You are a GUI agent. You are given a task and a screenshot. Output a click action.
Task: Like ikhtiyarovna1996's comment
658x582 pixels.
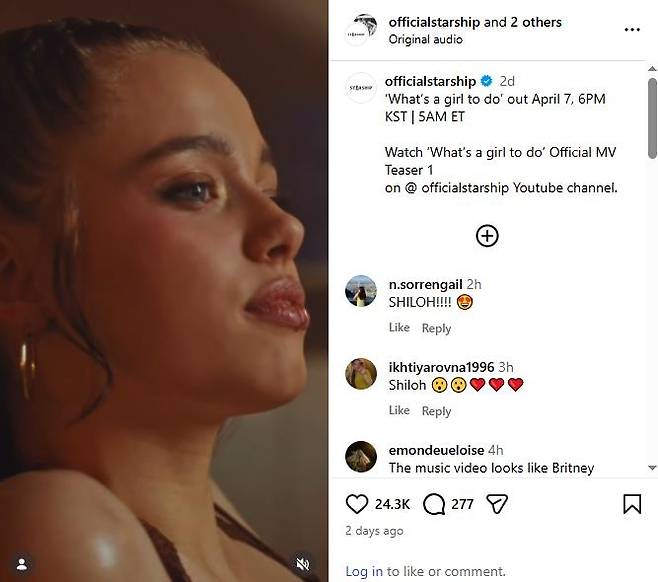point(399,410)
